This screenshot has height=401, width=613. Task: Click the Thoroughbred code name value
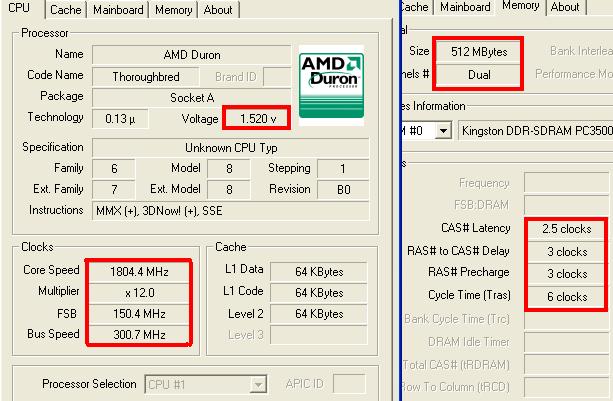coord(146,77)
